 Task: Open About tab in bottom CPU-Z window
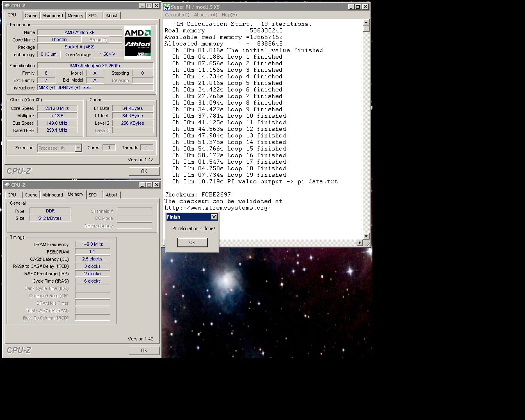tap(112, 195)
